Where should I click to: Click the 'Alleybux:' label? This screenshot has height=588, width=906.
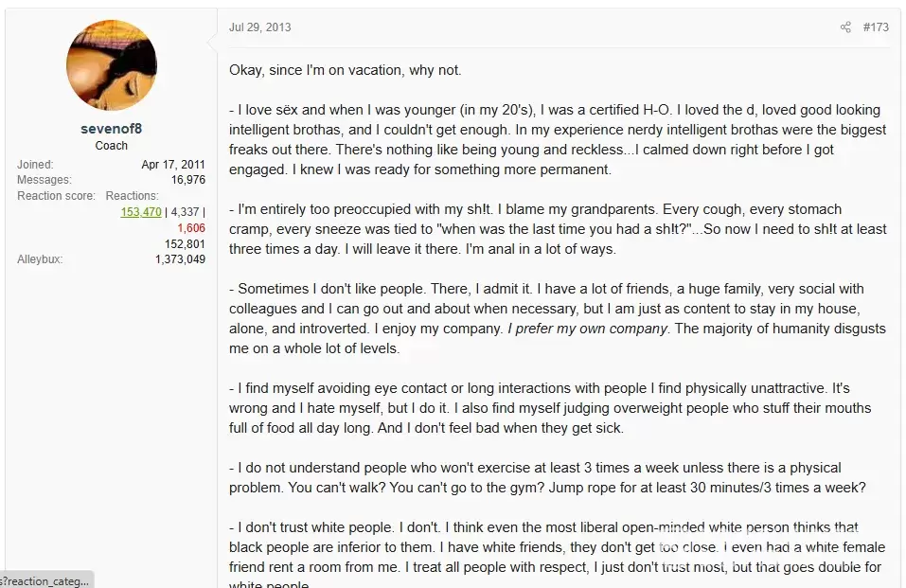point(40,259)
